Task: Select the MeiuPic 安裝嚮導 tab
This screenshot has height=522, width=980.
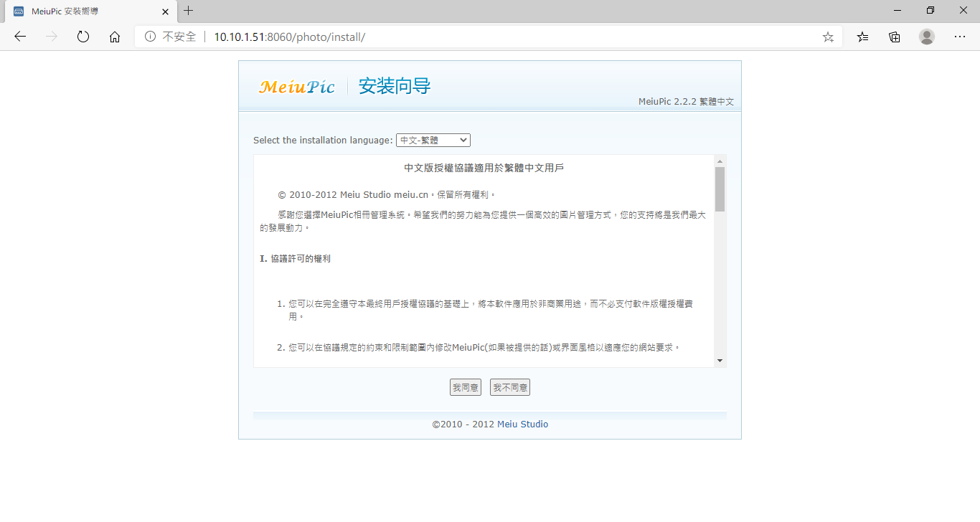Action: point(90,11)
